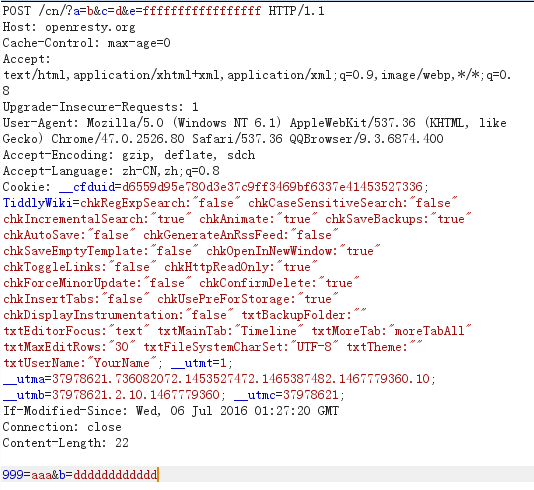Click the chkAnimate:"true" value

pos(258,219)
